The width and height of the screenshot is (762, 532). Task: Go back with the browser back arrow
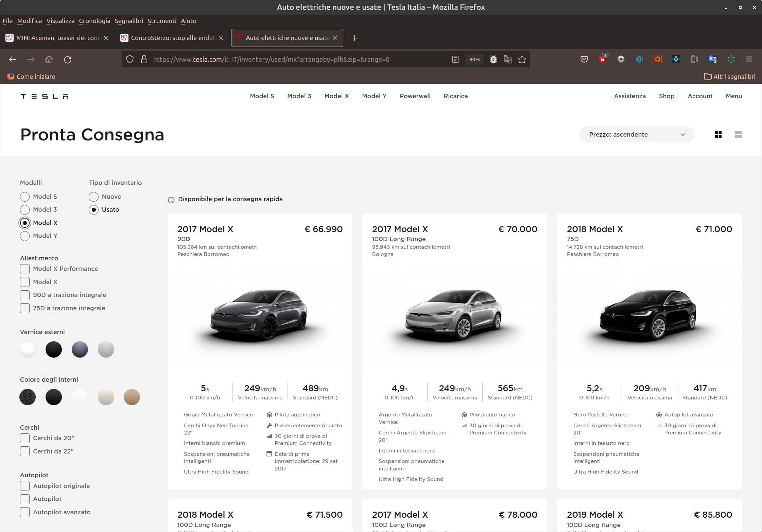coord(13,59)
